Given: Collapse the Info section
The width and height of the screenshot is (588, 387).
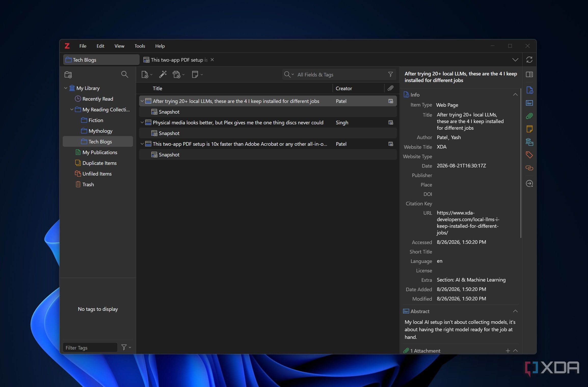Looking at the screenshot, I should pos(515,95).
